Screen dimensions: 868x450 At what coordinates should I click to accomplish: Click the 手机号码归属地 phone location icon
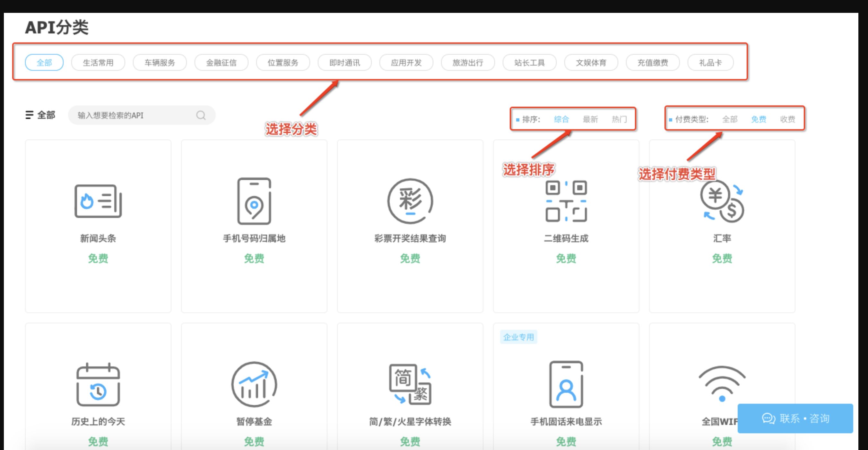tap(254, 201)
